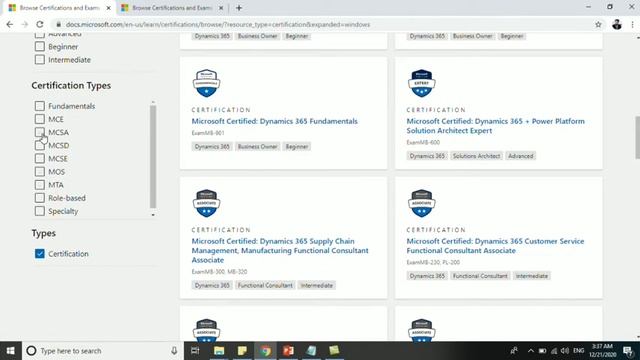Open Supply Chain Management Functional Consultant link
The height and width of the screenshot is (360, 640).
pyautogui.click(x=280, y=251)
